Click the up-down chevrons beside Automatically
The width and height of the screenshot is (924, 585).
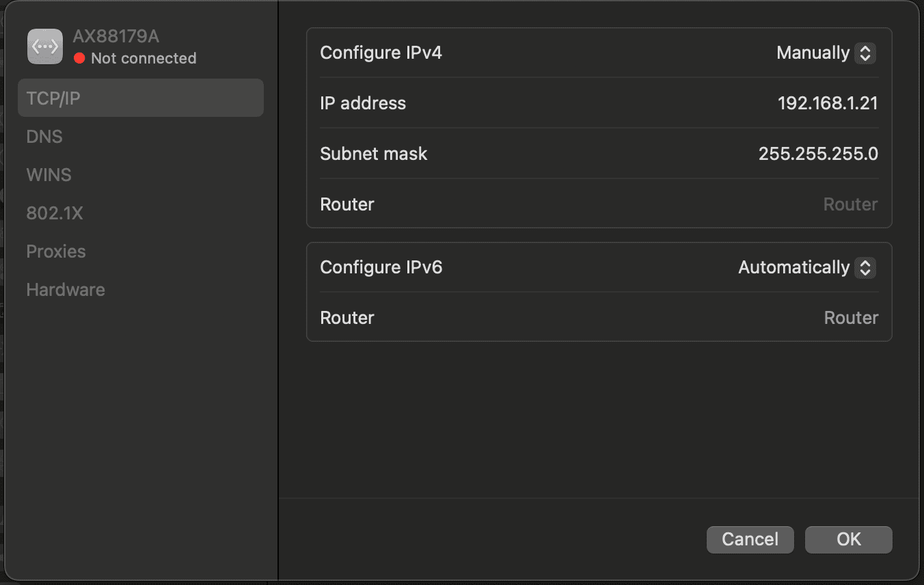(x=865, y=268)
